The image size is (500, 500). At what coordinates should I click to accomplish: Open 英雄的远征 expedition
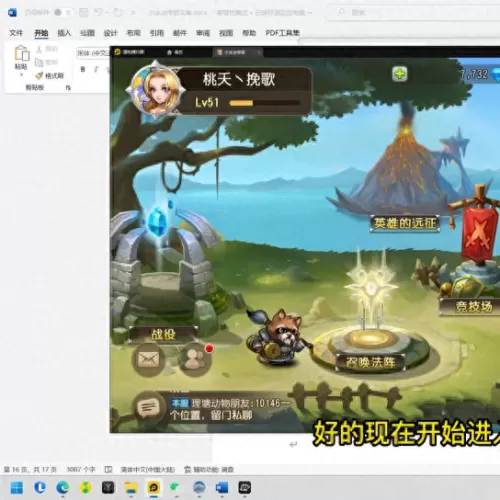[x=405, y=223]
